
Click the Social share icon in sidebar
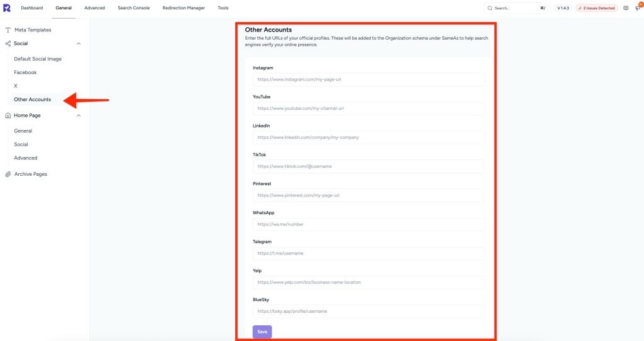point(8,44)
